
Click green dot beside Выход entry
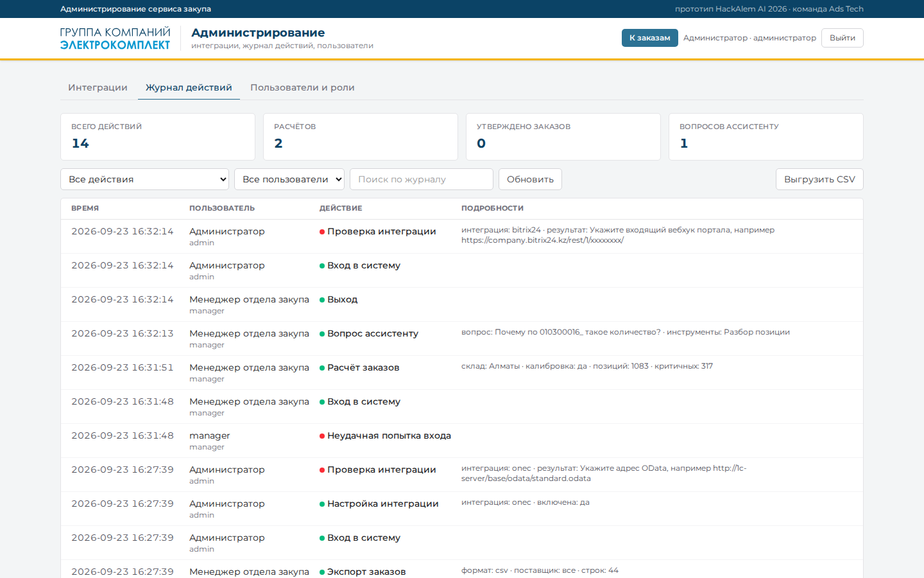click(322, 300)
